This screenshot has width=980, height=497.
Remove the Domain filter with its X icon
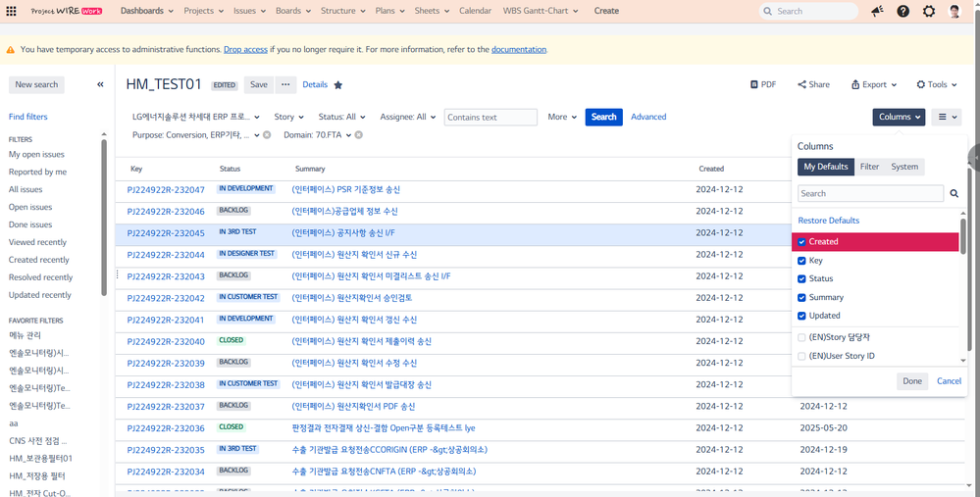click(x=359, y=135)
